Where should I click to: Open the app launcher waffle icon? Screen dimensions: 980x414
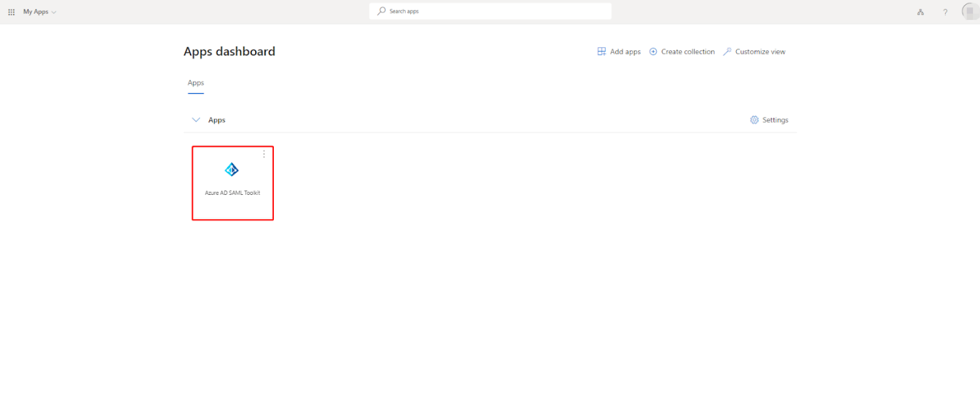pyautogui.click(x=11, y=11)
